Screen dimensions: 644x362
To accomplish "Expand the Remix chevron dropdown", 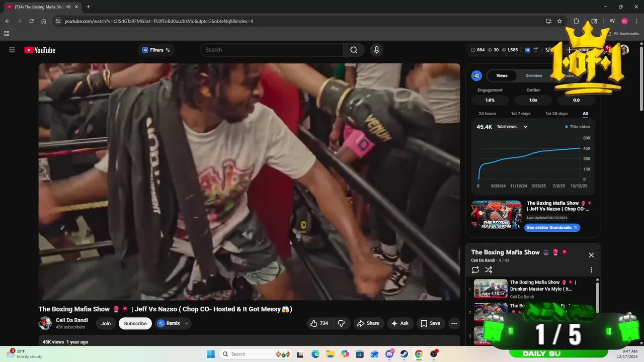I will tap(187, 323).
